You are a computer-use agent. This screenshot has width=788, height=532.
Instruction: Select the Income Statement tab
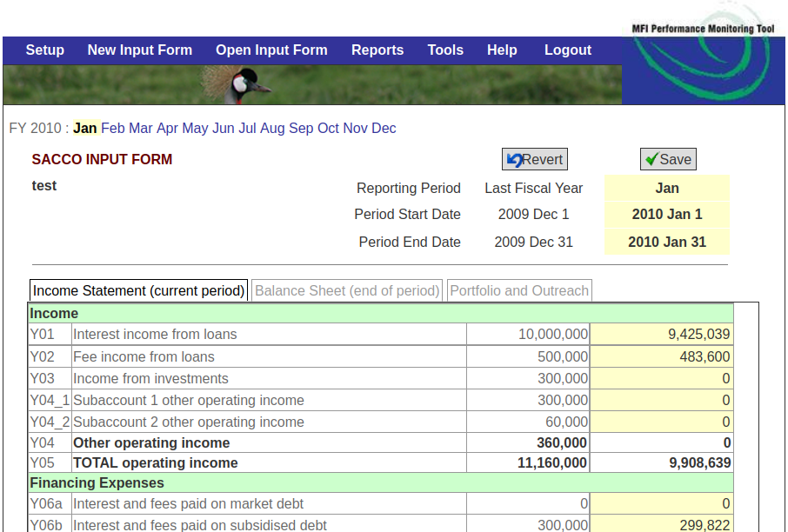pyautogui.click(x=138, y=290)
